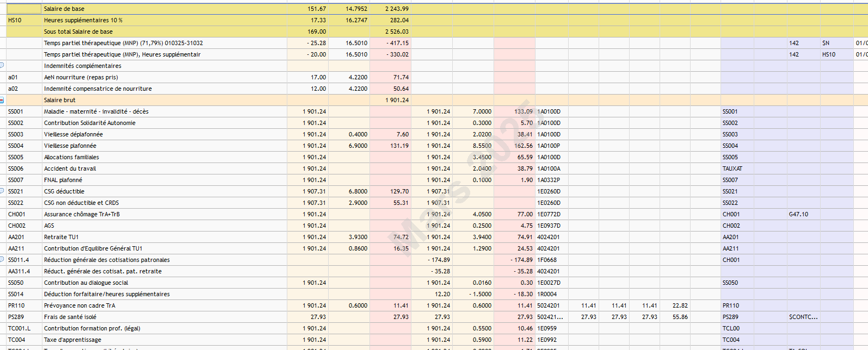Select 'Vieillesse plafonnée' row label
This screenshot has width=868, height=350.
pos(70,146)
